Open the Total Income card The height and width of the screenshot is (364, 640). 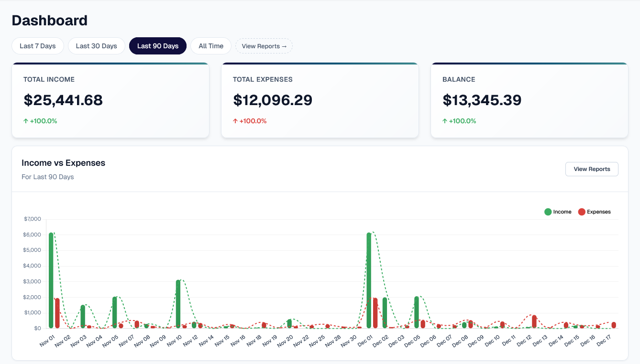pyautogui.click(x=110, y=100)
